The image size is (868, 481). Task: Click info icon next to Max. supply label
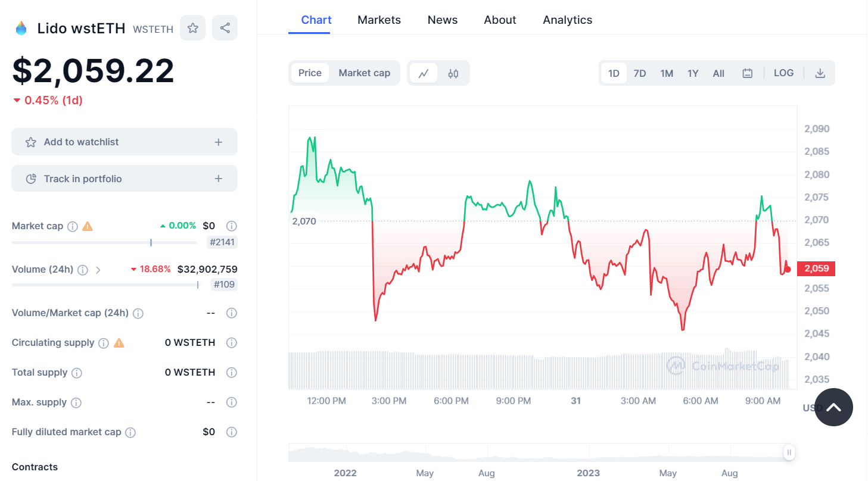pos(76,402)
